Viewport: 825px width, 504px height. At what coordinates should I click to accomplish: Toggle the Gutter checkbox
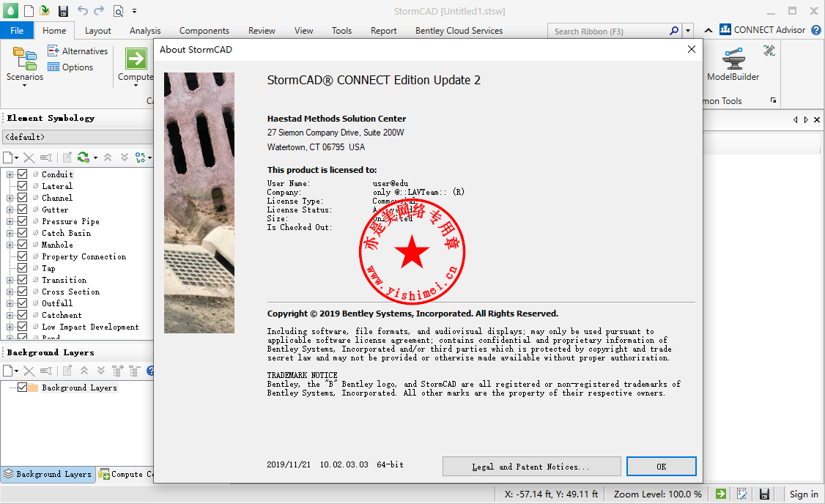(x=22, y=210)
